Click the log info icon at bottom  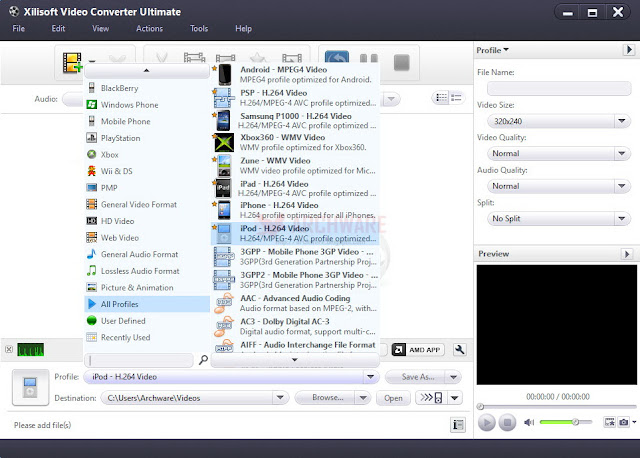[458, 425]
